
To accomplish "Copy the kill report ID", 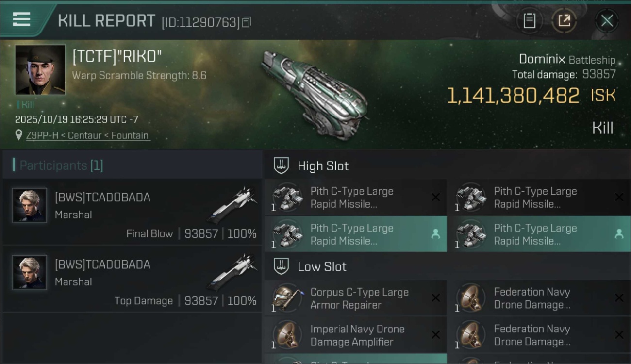I will point(247,22).
